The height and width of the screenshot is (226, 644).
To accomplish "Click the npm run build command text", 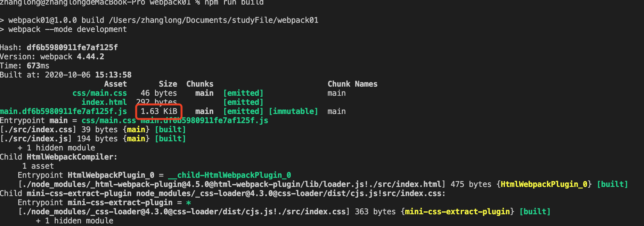I will (234, 3).
